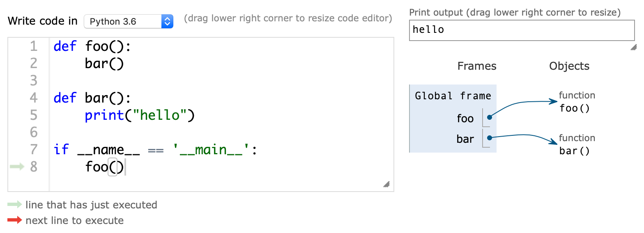Click the print output resize handle
The height and width of the screenshot is (233, 644).
click(x=633, y=48)
